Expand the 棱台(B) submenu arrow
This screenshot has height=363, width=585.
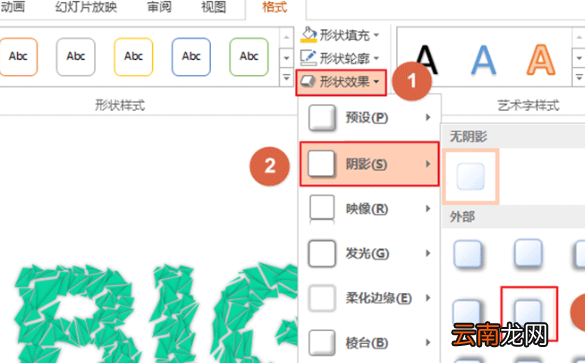click(x=428, y=343)
